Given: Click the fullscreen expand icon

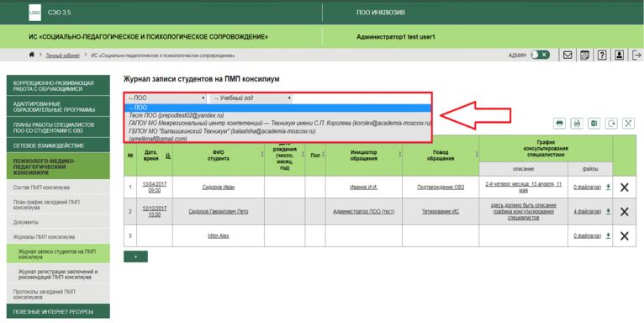Looking at the screenshot, I should click(x=628, y=124).
